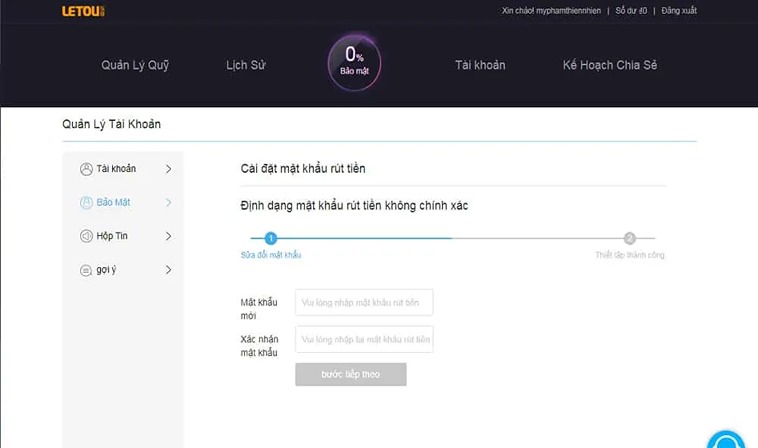
Task: Click the myphamthiennhien greeting text
Action: coord(551,11)
